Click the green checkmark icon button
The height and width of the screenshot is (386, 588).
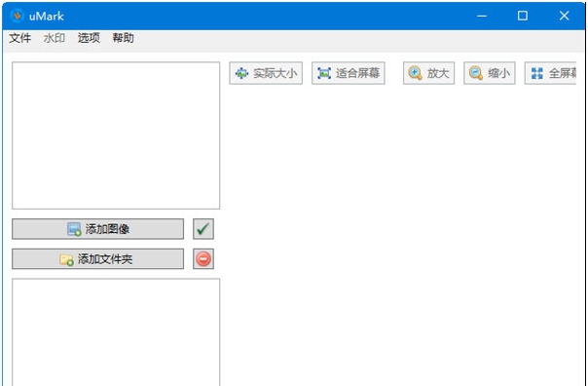click(x=203, y=229)
